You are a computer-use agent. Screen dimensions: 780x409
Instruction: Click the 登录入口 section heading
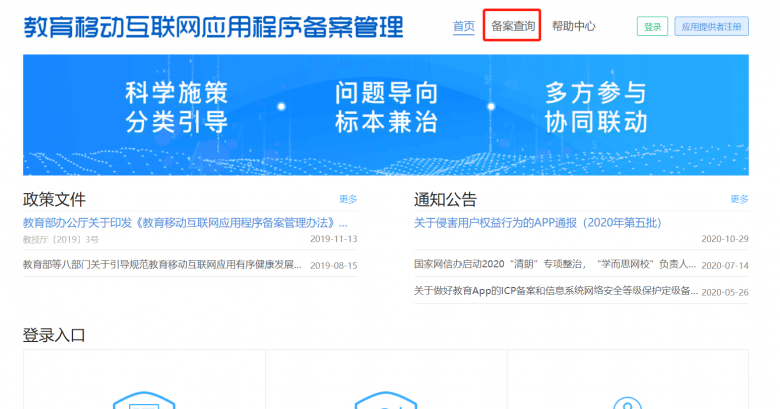(x=54, y=335)
